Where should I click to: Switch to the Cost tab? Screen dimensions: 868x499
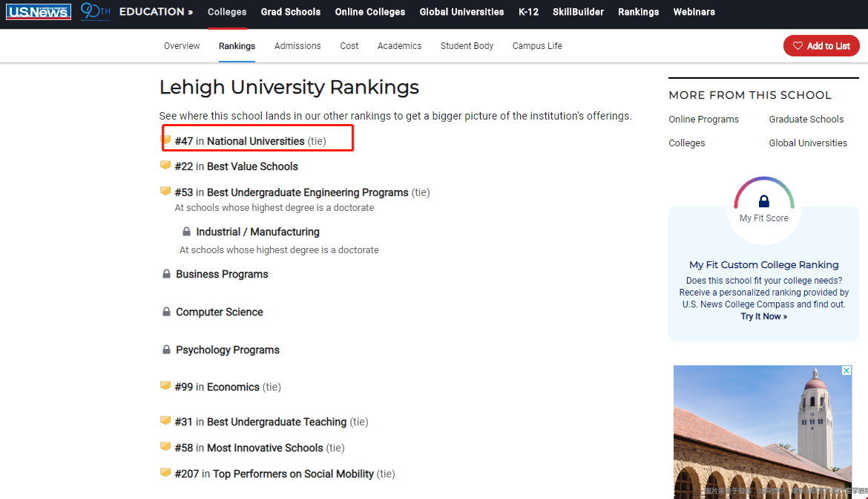(349, 46)
